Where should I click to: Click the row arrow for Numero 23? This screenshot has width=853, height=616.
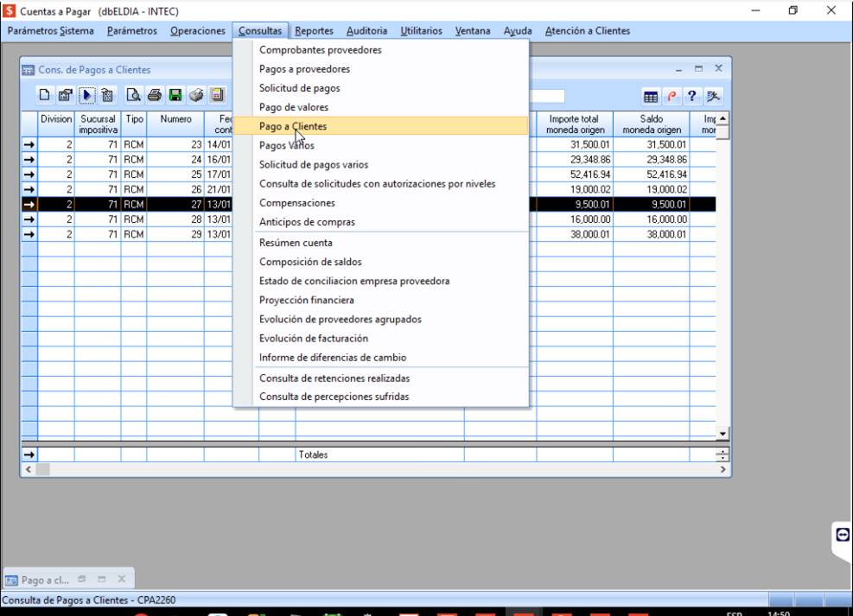click(29, 145)
